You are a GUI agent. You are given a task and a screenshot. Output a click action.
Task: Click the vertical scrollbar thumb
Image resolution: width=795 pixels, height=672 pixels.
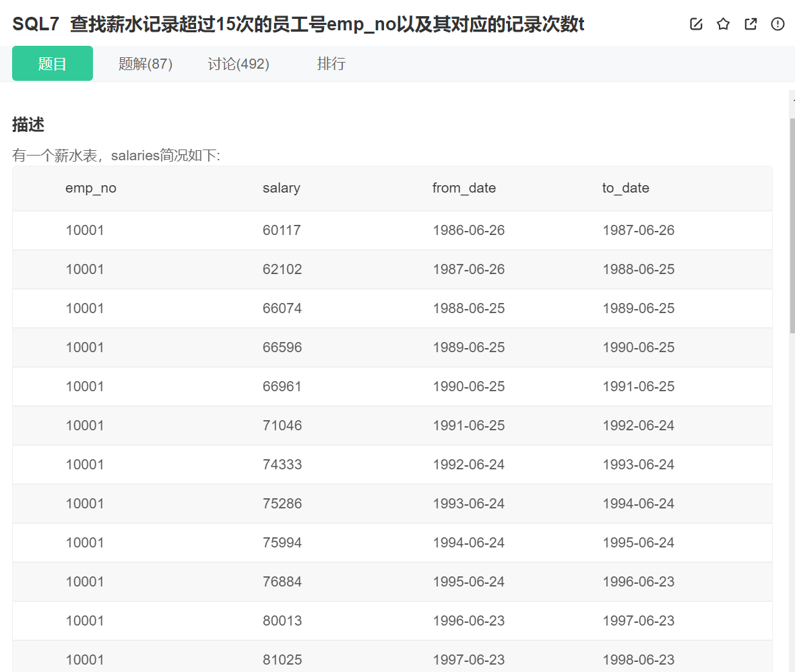[792, 226]
